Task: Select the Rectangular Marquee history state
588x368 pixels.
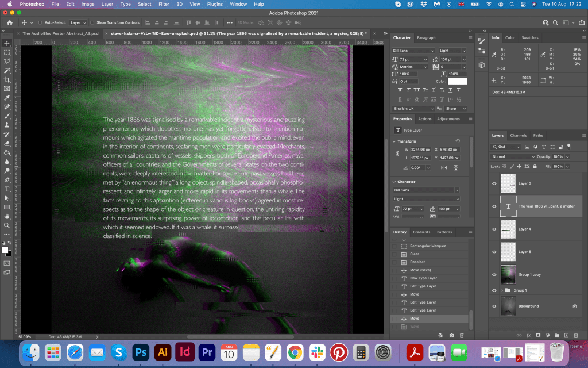Action: click(428, 246)
